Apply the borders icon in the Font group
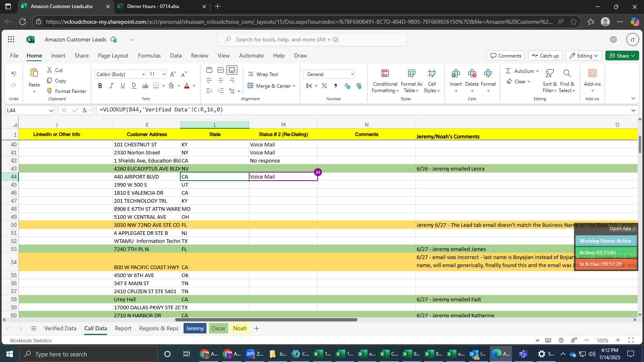 pos(156,86)
